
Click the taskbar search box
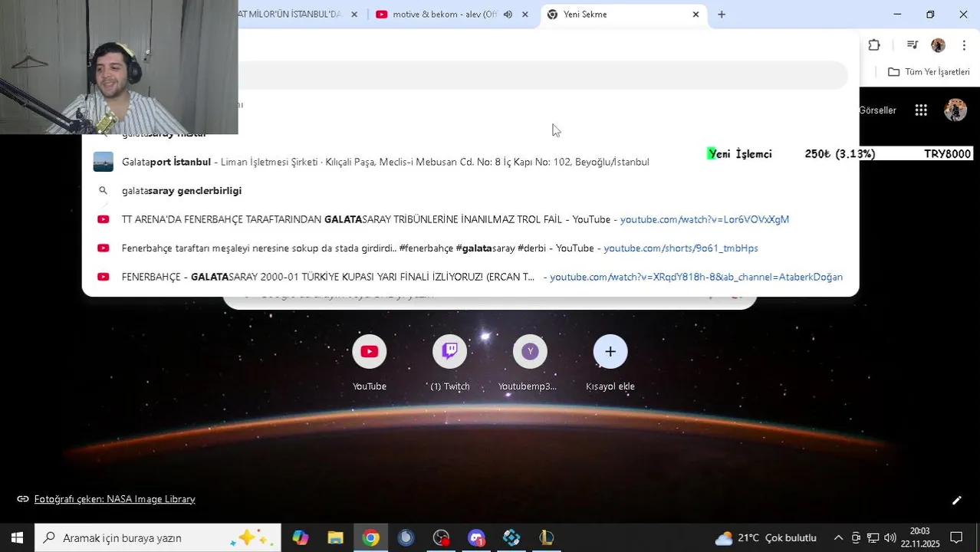[158, 537]
